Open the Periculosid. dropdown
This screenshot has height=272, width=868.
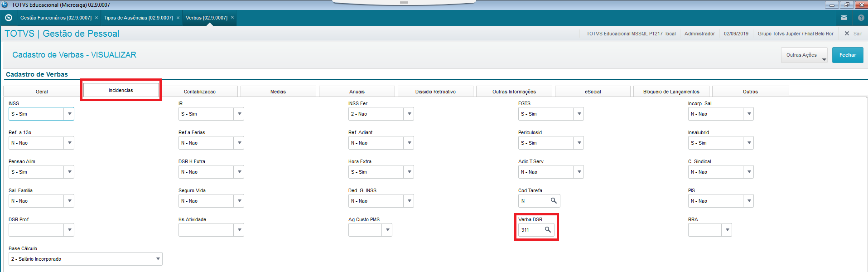[579, 143]
